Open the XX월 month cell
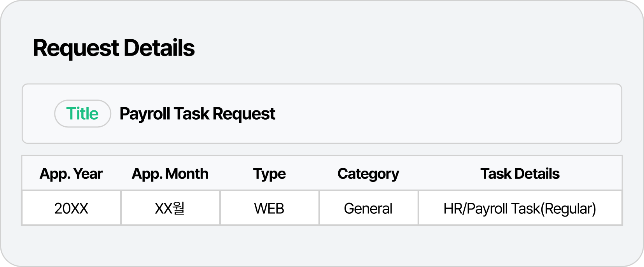Viewport: 644px width, 267px height. coord(170,208)
